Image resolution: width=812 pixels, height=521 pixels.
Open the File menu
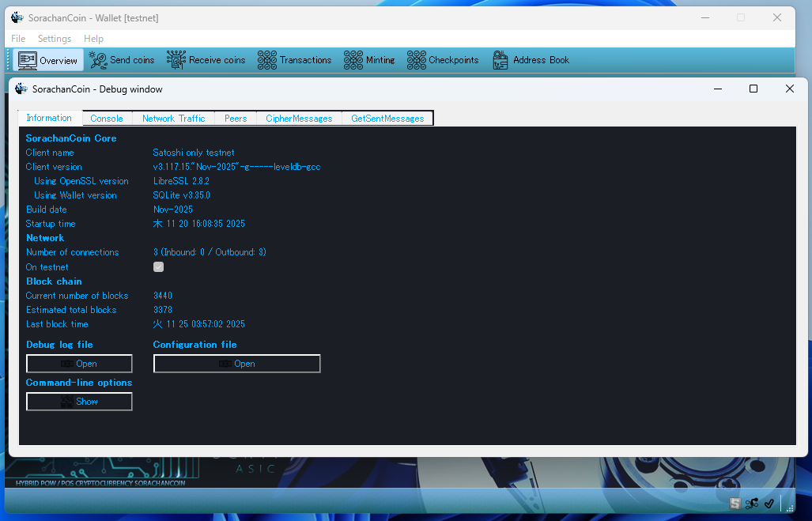coord(18,39)
